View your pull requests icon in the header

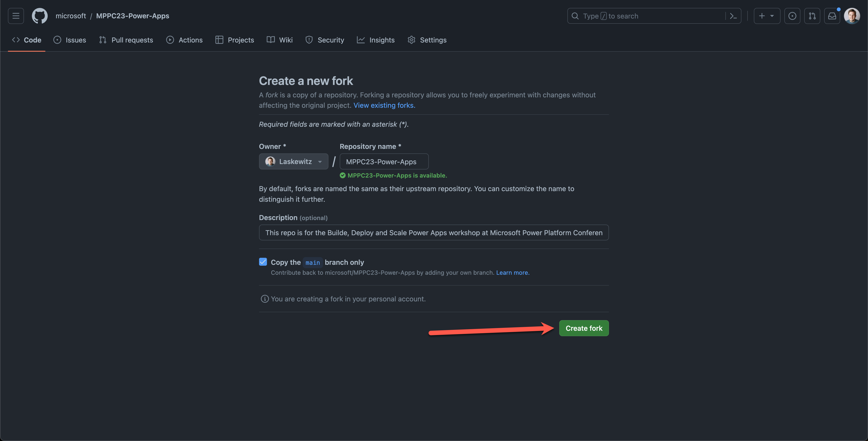point(812,16)
